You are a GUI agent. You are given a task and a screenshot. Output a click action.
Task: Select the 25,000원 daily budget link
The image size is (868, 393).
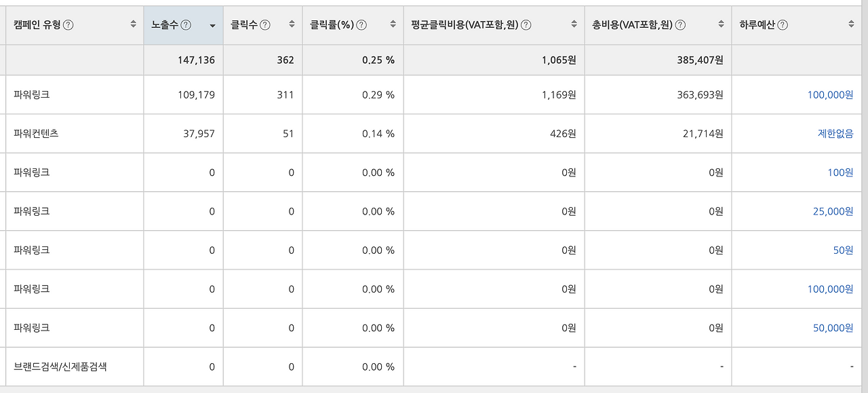832,211
